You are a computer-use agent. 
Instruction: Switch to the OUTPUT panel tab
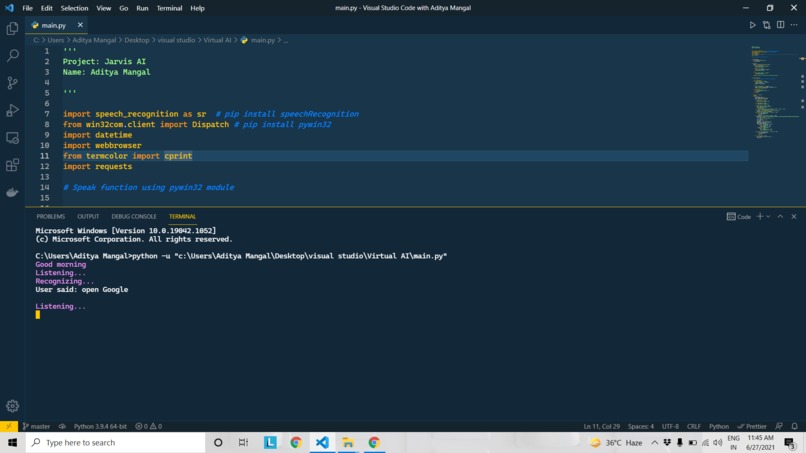tap(88, 216)
